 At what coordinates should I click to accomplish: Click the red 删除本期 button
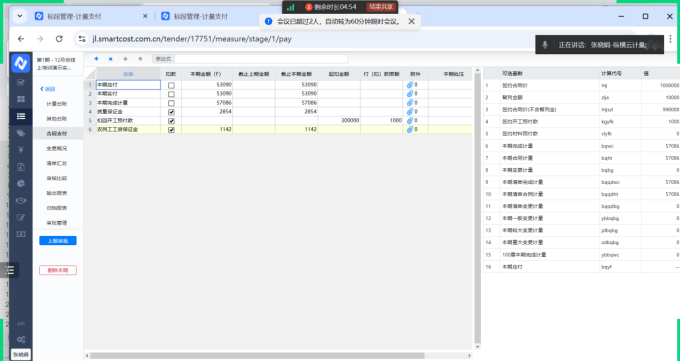pyautogui.click(x=58, y=270)
